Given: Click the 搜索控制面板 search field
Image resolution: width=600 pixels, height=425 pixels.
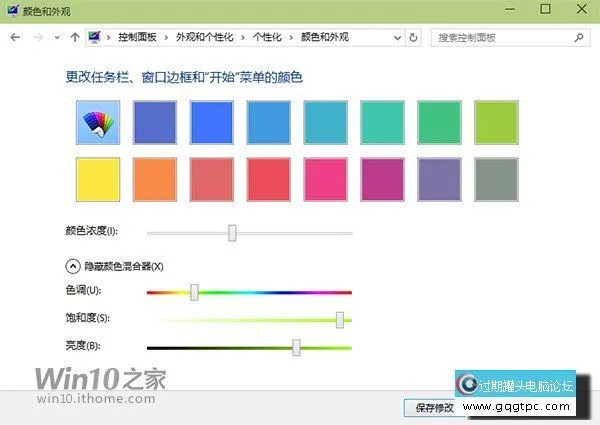Looking at the screenshot, I should (x=502, y=37).
